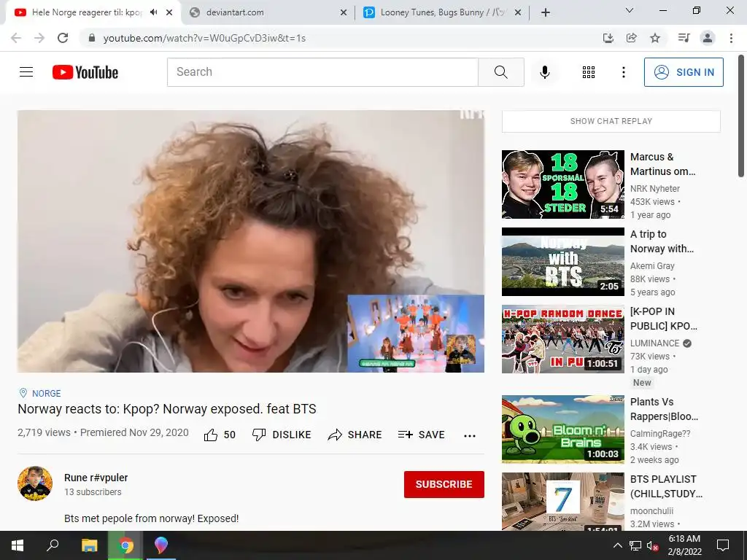Screen dimensions: 747x560
Task: Click the Marcus & Martinus om... title
Action: pyautogui.click(x=662, y=164)
